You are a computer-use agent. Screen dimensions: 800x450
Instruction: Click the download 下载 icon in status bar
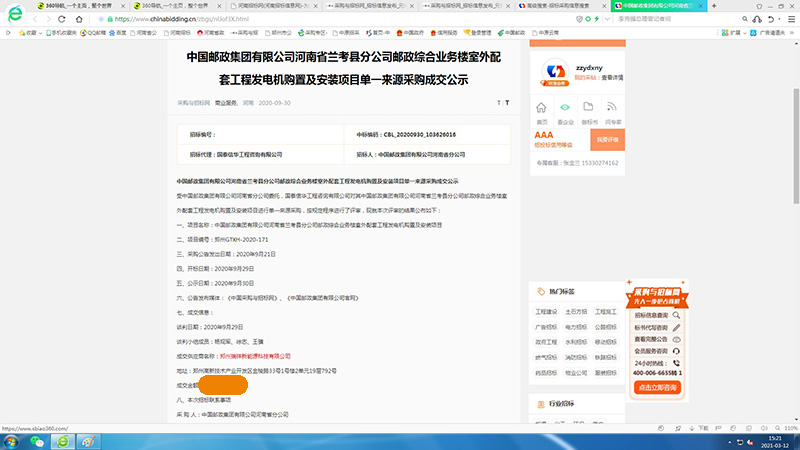tap(699, 429)
